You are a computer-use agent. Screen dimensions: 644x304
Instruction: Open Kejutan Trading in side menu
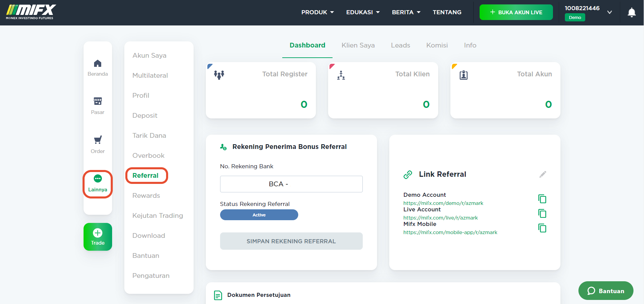pos(158,215)
